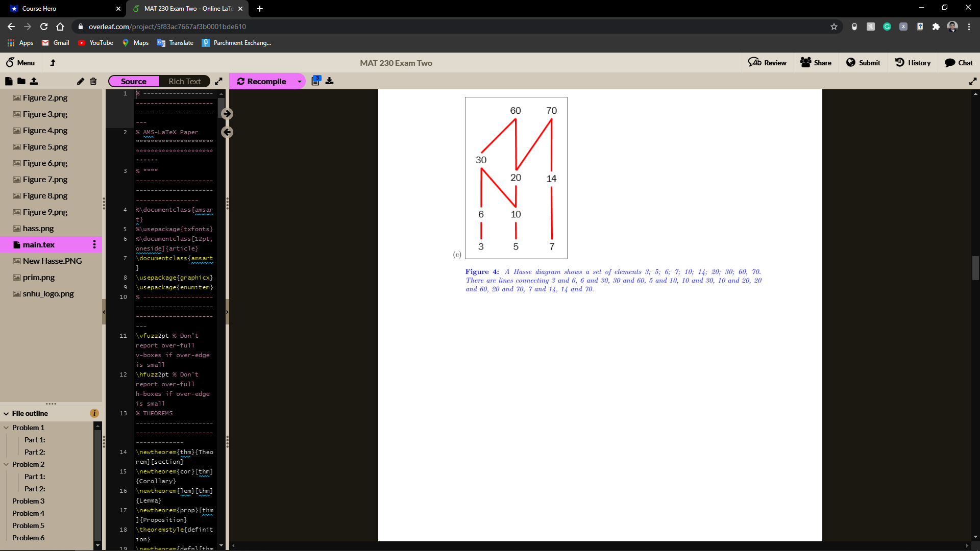Expand Problem 1 in file outline
This screenshot has height=551, width=980.
[6, 427]
